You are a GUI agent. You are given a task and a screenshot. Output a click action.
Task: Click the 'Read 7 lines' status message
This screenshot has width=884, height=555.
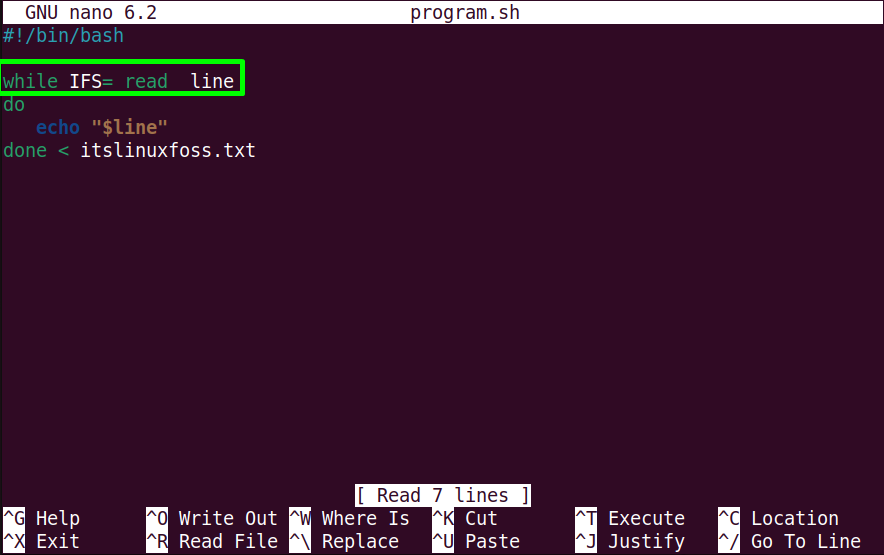coord(443,495)
